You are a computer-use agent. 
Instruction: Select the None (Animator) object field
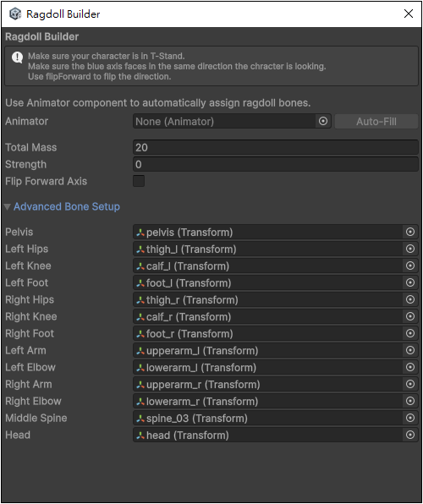click(224, 122)
